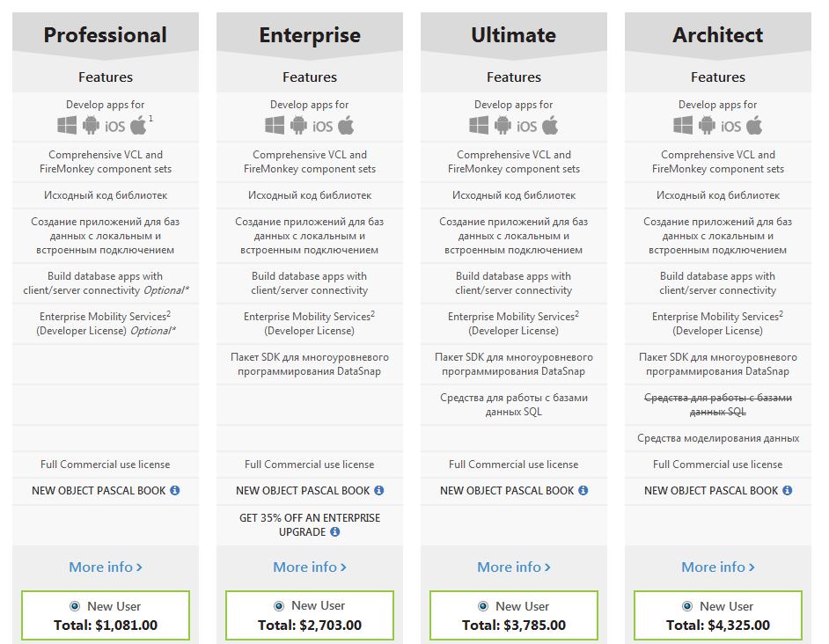Click iOS icon in Architect column
The height and width of the screenshot is (644, 829).
(x=731, y=127)
